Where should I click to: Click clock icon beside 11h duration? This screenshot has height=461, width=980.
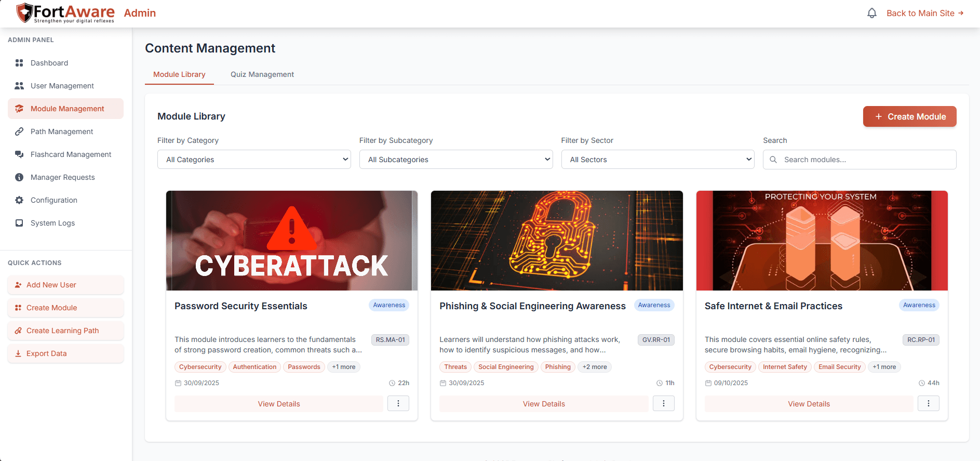tap(660, 383)
